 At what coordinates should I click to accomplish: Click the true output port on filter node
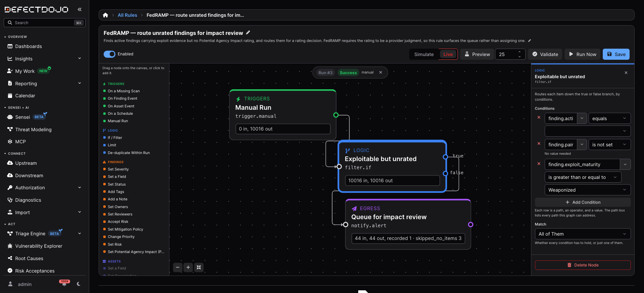445,157
